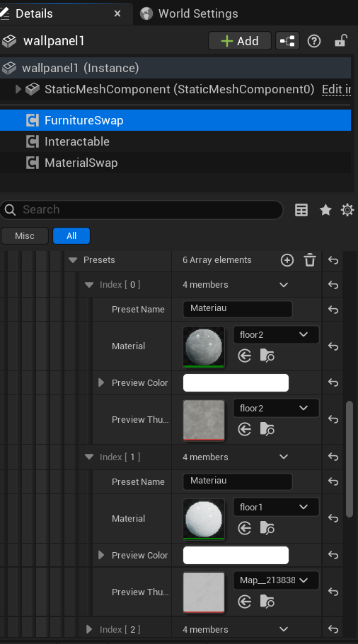Viewport: 358px width, 644px height.
Task: Expand the StaticMeshComponent tree arrow
Action: 18,88
